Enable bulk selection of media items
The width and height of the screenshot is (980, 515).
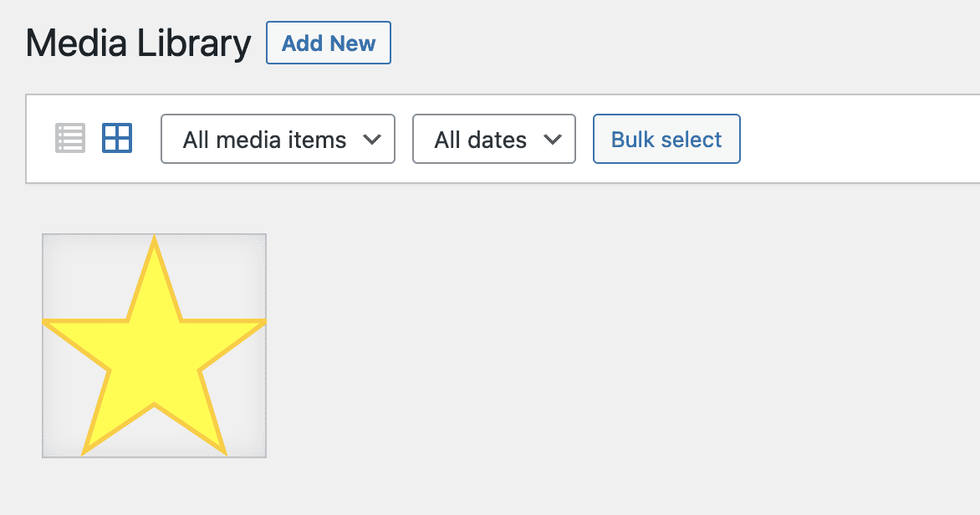click(x=666, y=139)
